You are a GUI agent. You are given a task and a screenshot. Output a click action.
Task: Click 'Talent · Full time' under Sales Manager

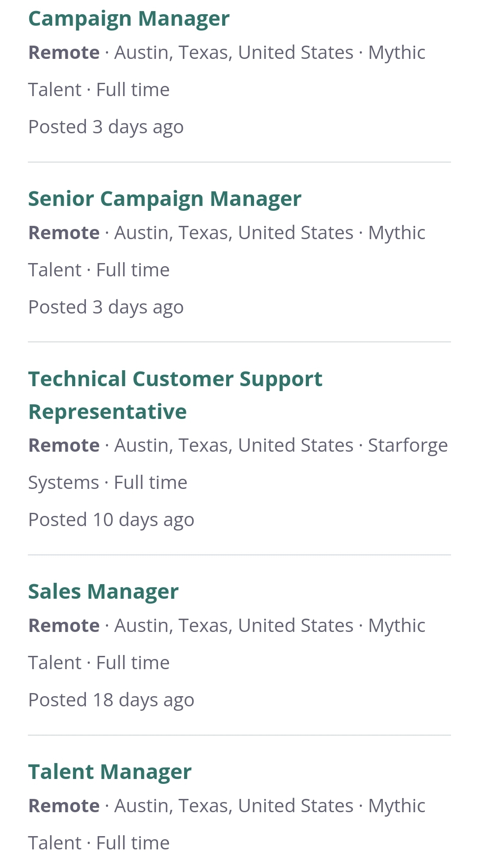tap(99, 663)
